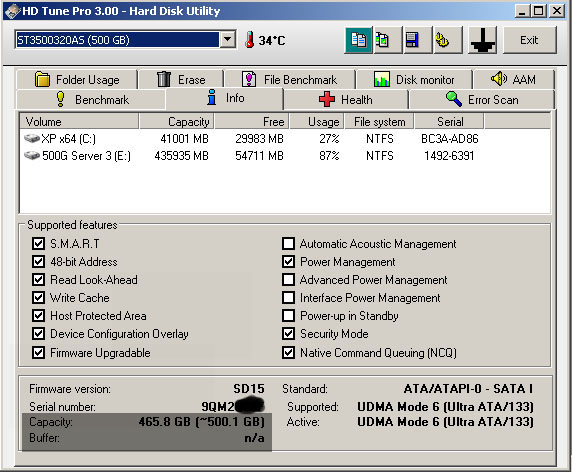This screenshot has height=472, width=572.
Task: Click the 'ATA/ATAPI-0 - SATA I' standard value
Action: [468, 388]
